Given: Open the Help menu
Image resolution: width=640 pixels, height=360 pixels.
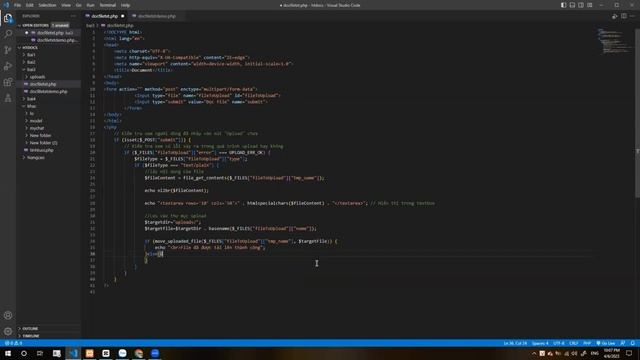Looking at the screenshot, I should 125,5.
